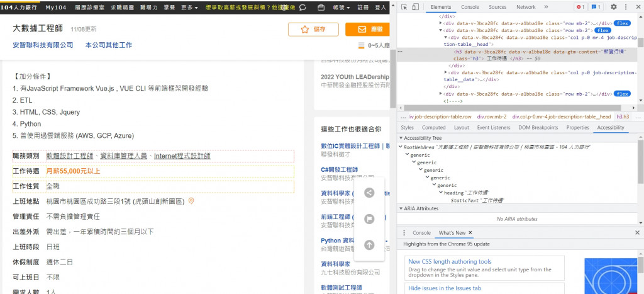Close the bottom drawer panel
The height and width of the screenshot is (294, 644).
637,233
